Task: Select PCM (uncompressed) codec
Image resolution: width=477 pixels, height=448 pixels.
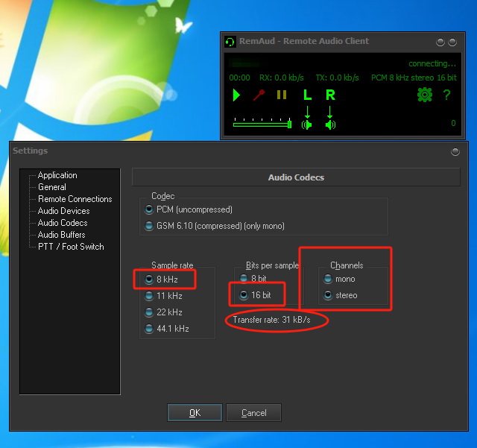Action: point(189,209)
